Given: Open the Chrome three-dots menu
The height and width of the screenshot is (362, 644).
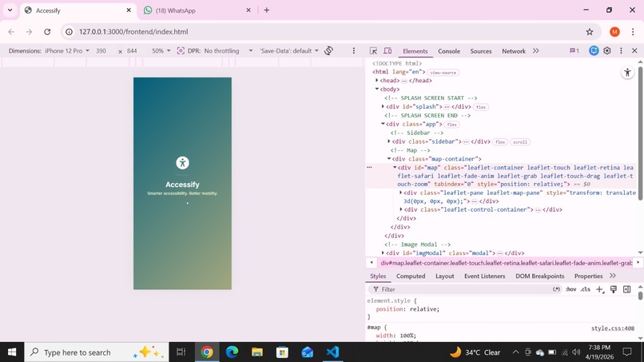Looking at the screenshot, I should pyautogui.click(x=633, y=32).
